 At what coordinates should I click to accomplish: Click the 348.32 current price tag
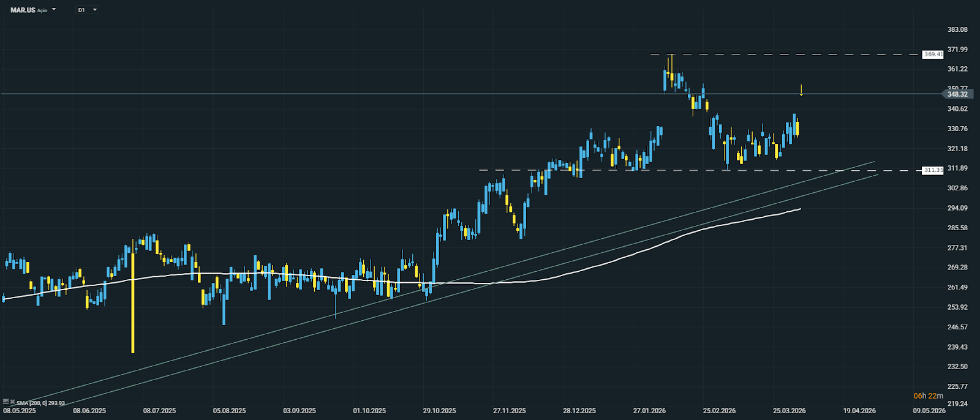[x=957, y=94]
